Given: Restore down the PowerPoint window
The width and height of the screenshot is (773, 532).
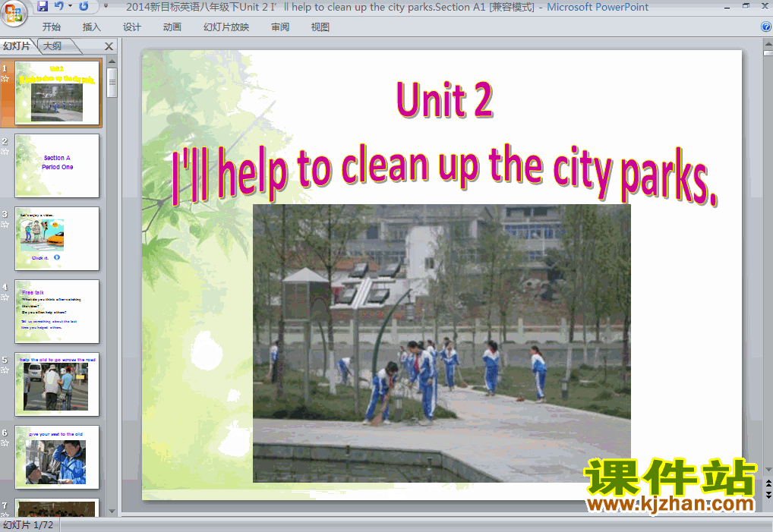Looking at the screenshot, I should [746, 6].
